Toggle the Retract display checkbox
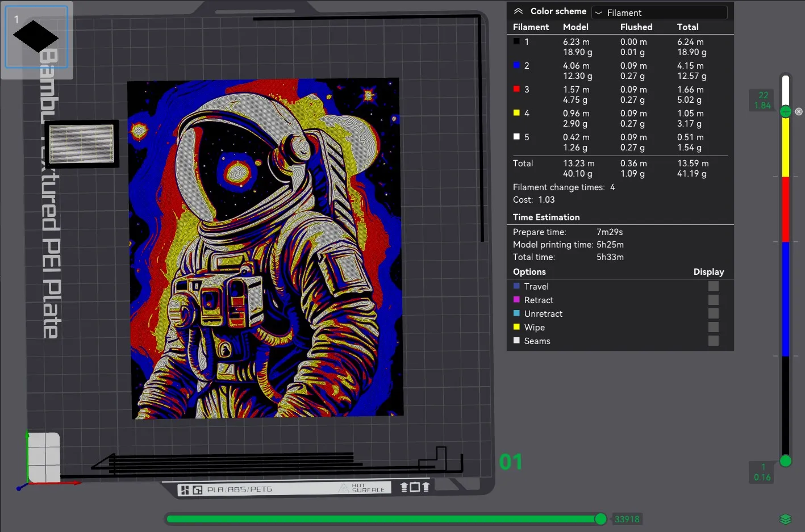This screenshot has width=805, height=532. (x=713, y=300)
